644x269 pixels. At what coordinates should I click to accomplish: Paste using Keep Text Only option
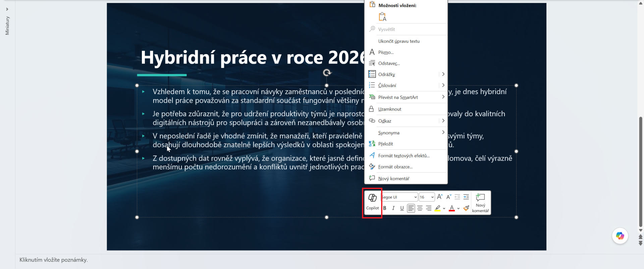point(382,17)
